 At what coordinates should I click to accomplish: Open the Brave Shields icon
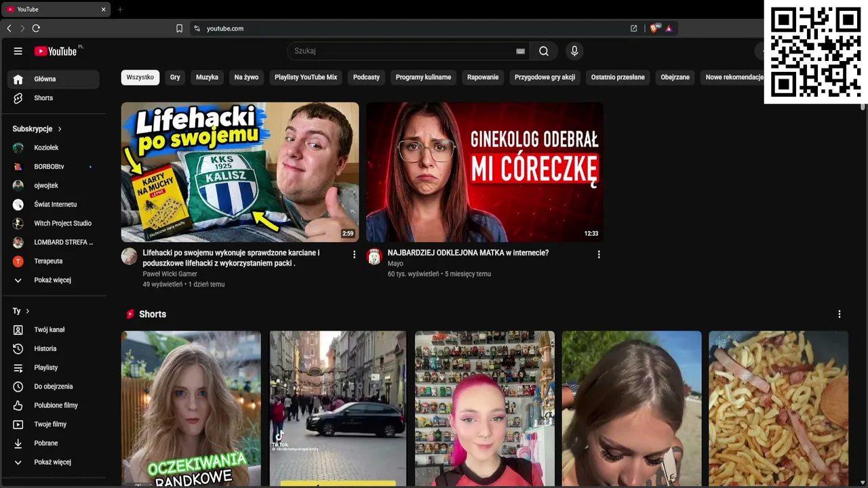click(654, 28)
